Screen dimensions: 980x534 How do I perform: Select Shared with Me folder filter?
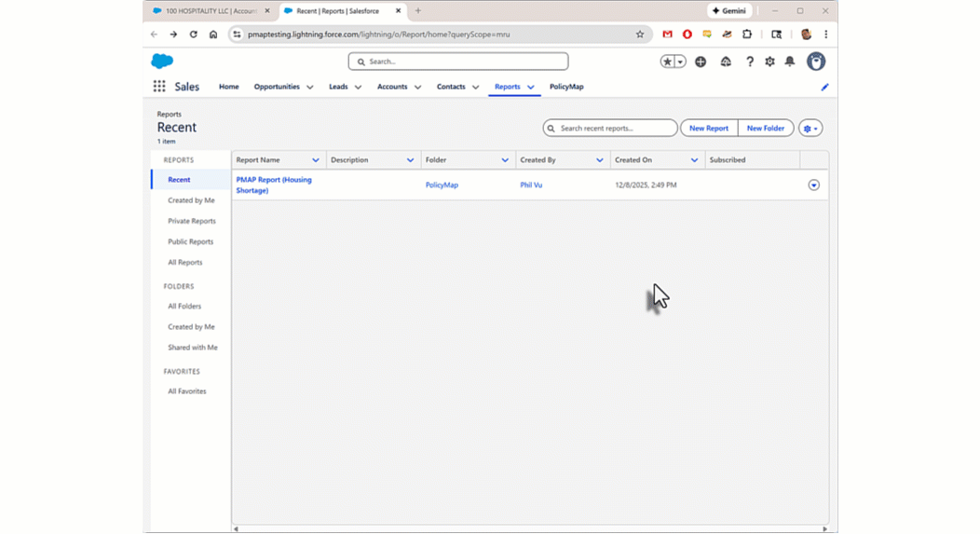pyautogui.click(x=193, y=347)
